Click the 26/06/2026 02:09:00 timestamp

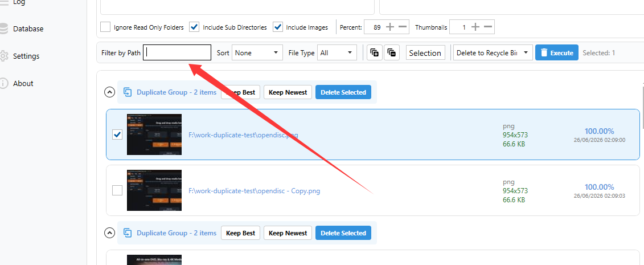[x=599, y=140]
